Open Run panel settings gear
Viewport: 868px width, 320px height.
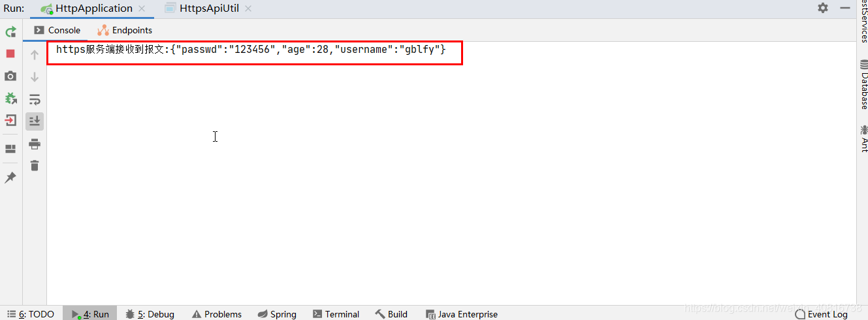[x=823, y=8]
